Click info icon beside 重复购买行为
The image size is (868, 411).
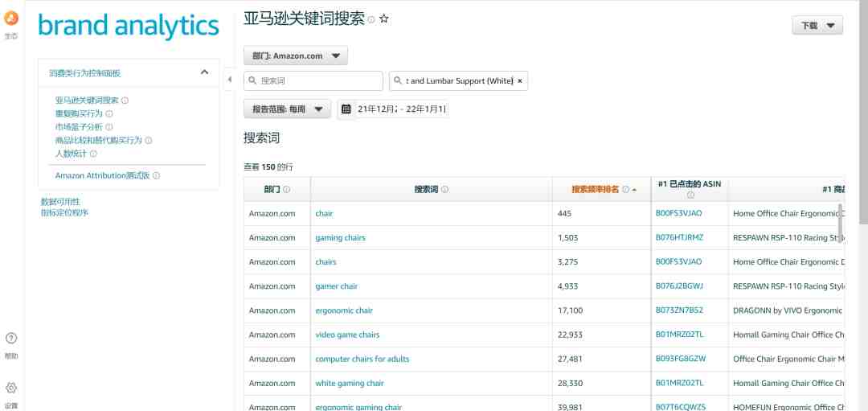pyautogui.click(x=109, y=114)
